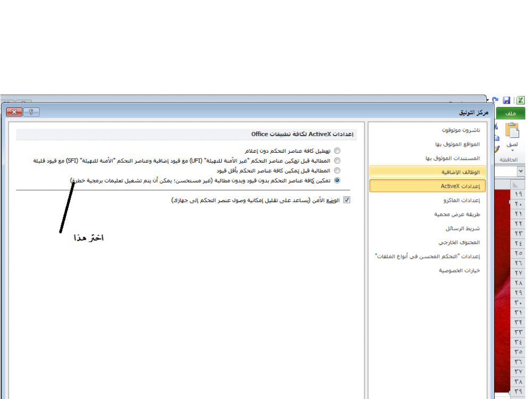This screenshot has height=399, width=532.
Task: Select radio enabling all controls without restrictions
Action: [x=337, y=180]
